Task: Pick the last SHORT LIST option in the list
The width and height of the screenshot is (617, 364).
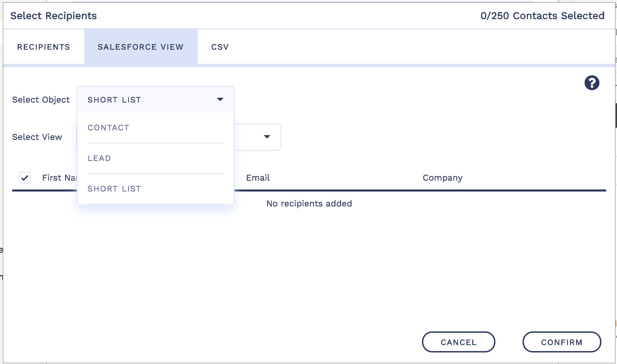Action: 114,189
